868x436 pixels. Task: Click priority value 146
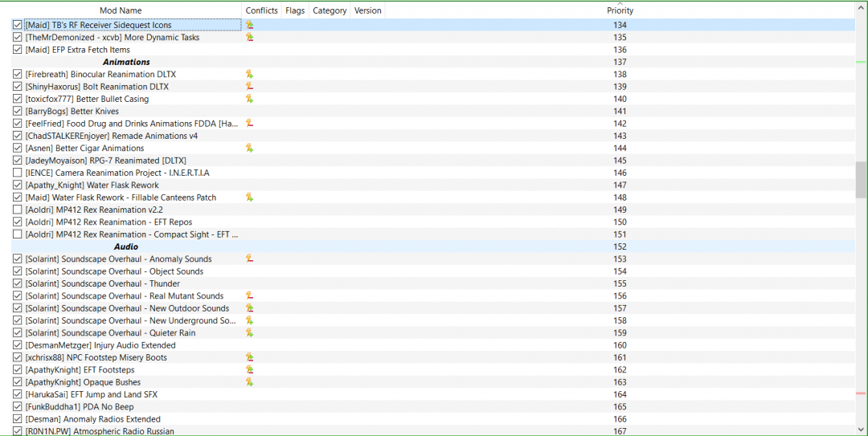click(x=620, y=173)
